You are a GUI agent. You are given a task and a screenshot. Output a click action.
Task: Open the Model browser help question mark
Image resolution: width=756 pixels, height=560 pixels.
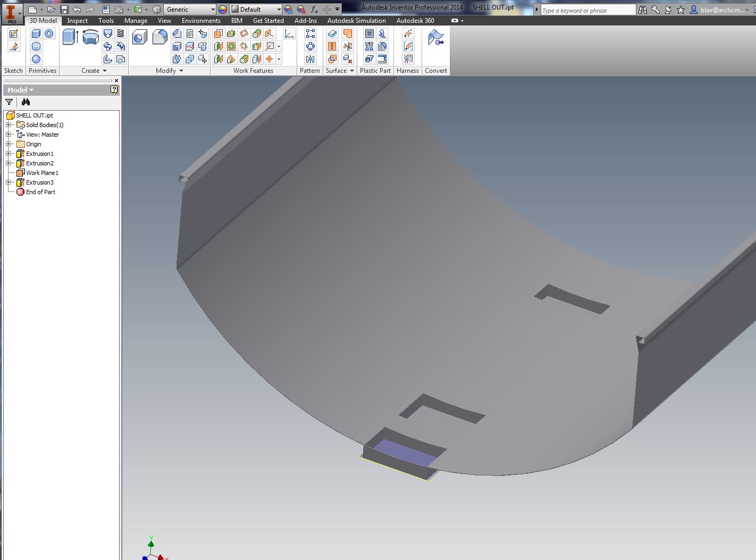tap(114, 90)
